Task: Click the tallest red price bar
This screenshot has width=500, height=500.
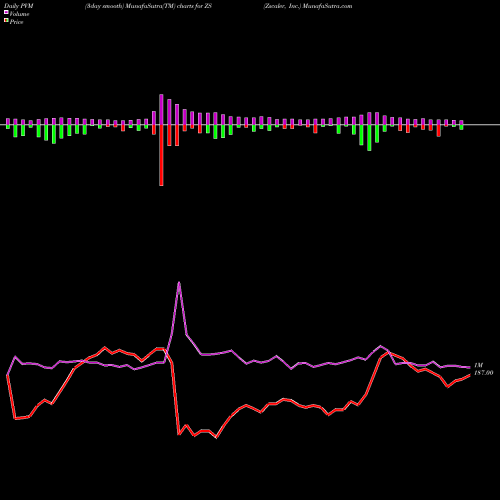Action: (161, 155)
